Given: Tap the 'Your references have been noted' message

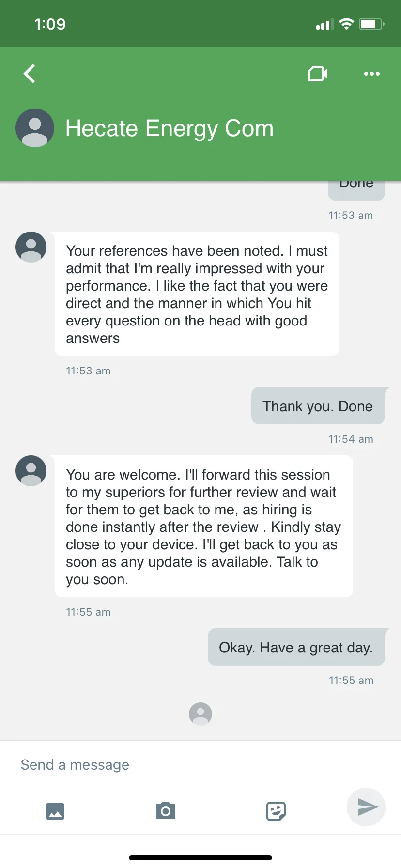Looking at the screenshot, I should tap(197, 294).
